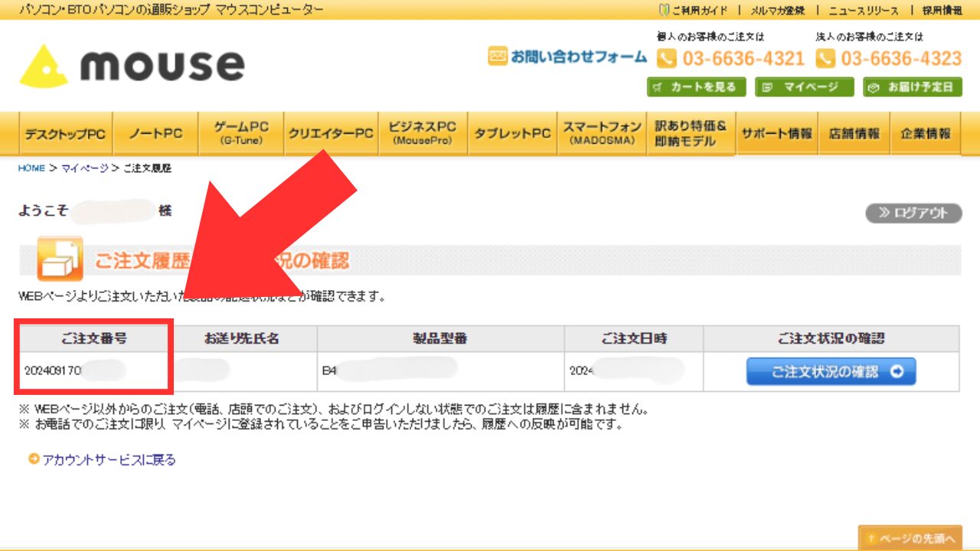Image resolution: width=980 pixels, height=551 pixels.
Task: Click the ページの先頭へ button
Action: pyautogui.click(x=910, y=538)
